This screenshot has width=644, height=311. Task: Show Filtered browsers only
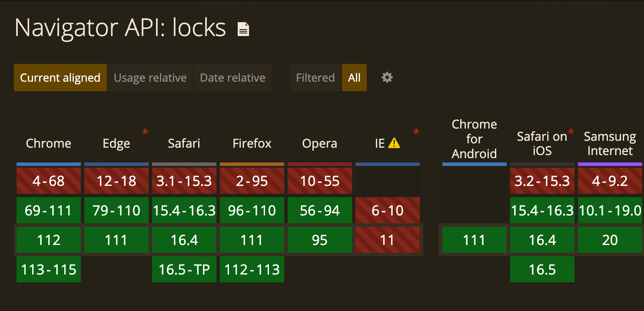coord(315,78)
